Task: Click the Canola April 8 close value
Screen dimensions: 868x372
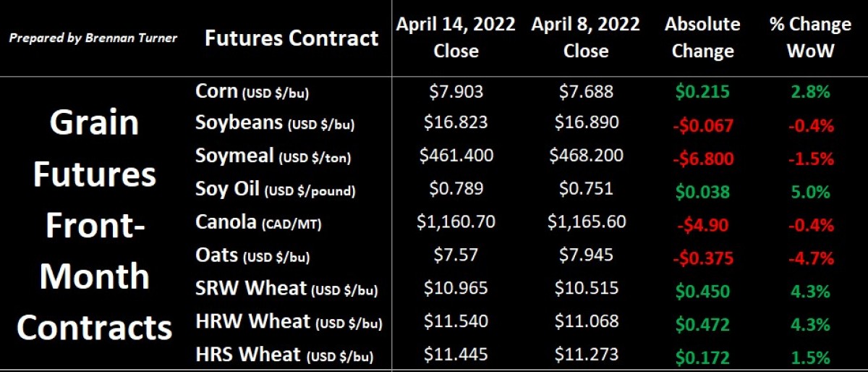Action: click(x=587, y=222)
